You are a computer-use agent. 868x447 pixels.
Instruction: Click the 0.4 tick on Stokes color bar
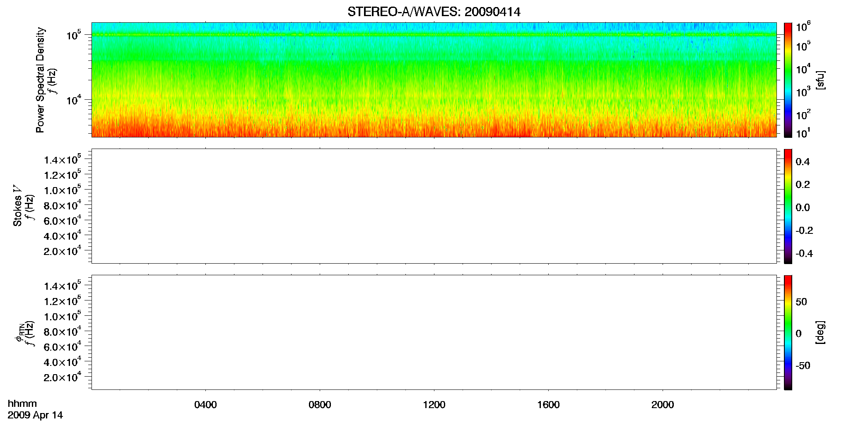[x=803, y=162]
